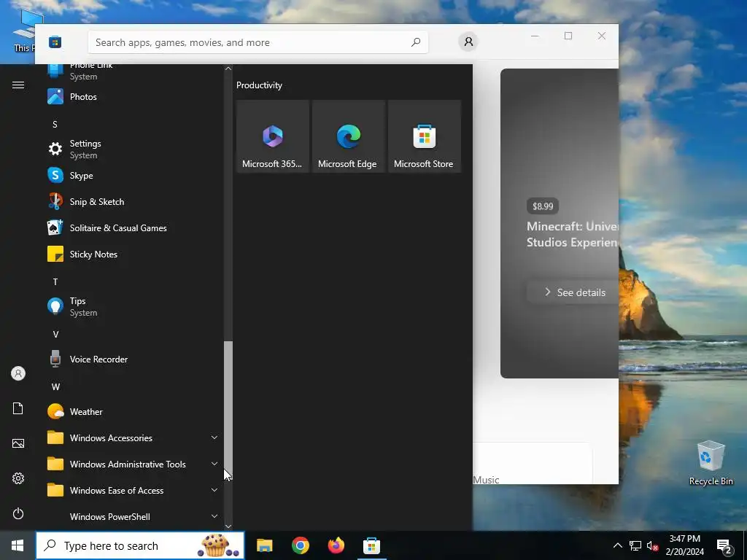
Task: Open the Minecraft Universal Studios card
Action: pos(560,223)
